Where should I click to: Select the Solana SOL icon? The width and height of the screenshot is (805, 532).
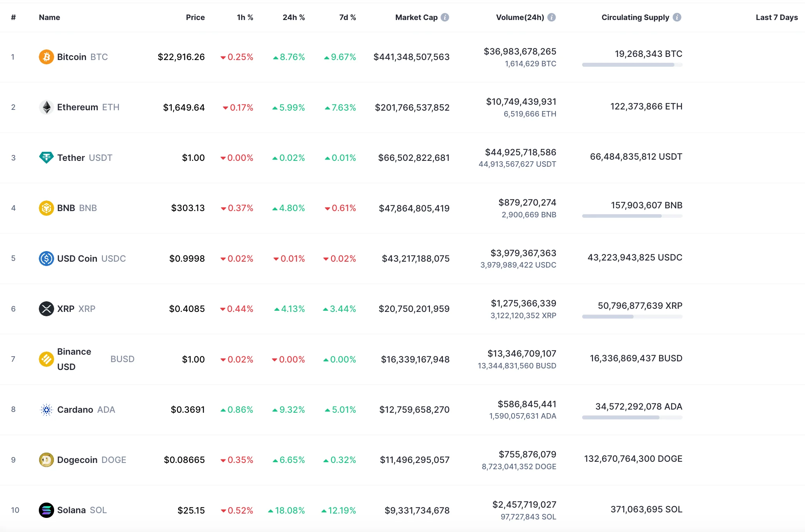[x=46, y=510]
